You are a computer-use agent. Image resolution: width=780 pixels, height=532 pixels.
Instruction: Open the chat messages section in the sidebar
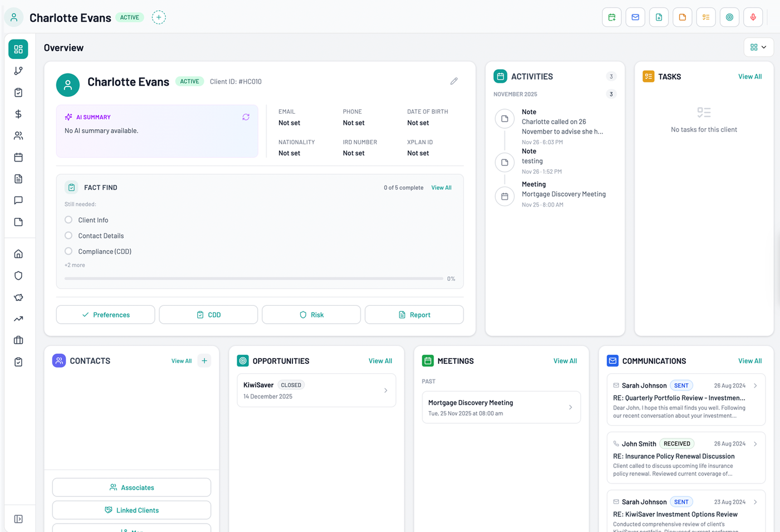[18, 200]
